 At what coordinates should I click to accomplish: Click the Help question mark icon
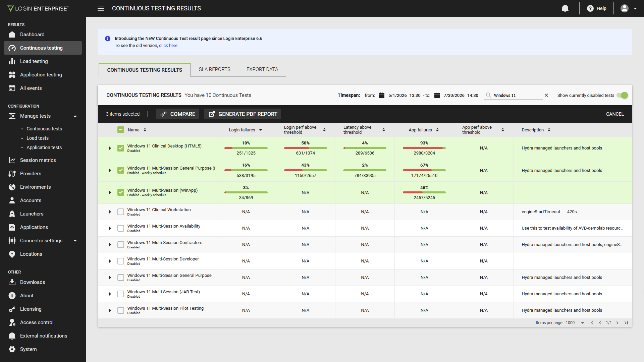pos(590,8)
